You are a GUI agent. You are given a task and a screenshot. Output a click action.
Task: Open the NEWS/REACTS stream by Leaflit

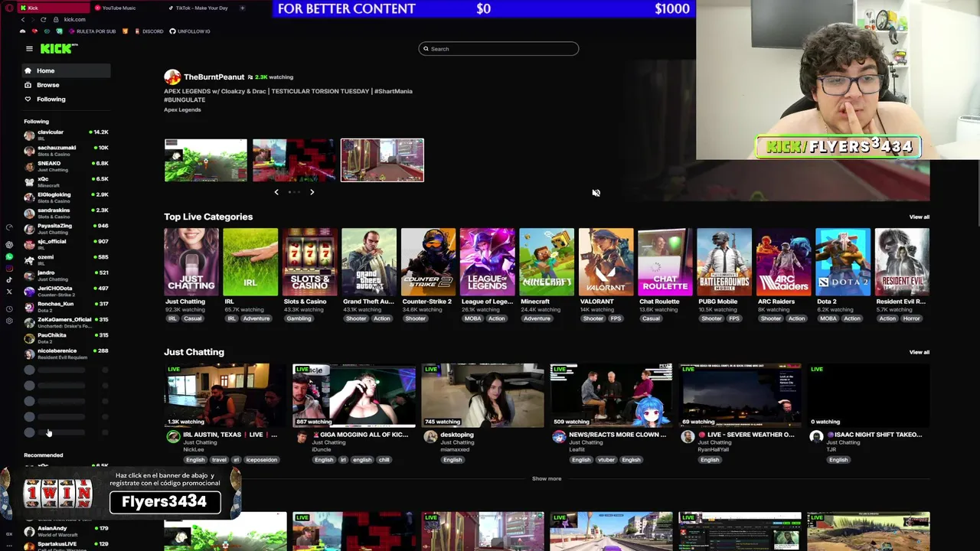pos(611,396)
